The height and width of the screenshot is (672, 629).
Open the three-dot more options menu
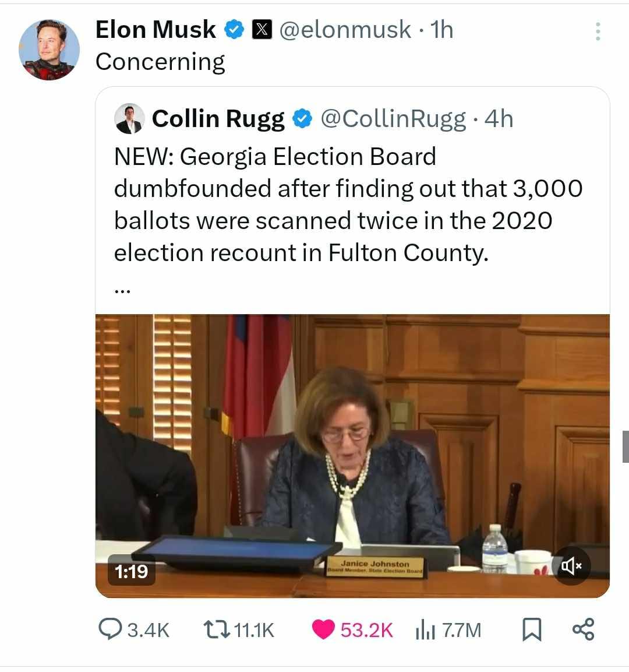(598, 31)
